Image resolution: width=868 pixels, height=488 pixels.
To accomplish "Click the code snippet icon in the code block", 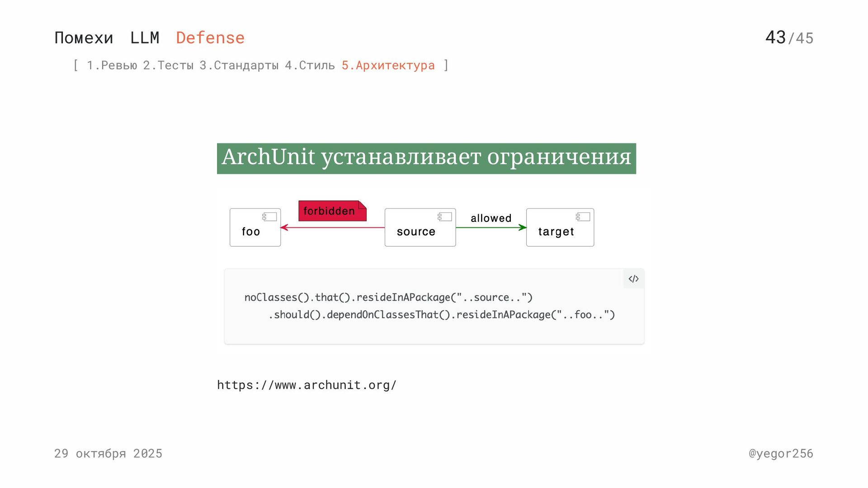I will (633, 279).
